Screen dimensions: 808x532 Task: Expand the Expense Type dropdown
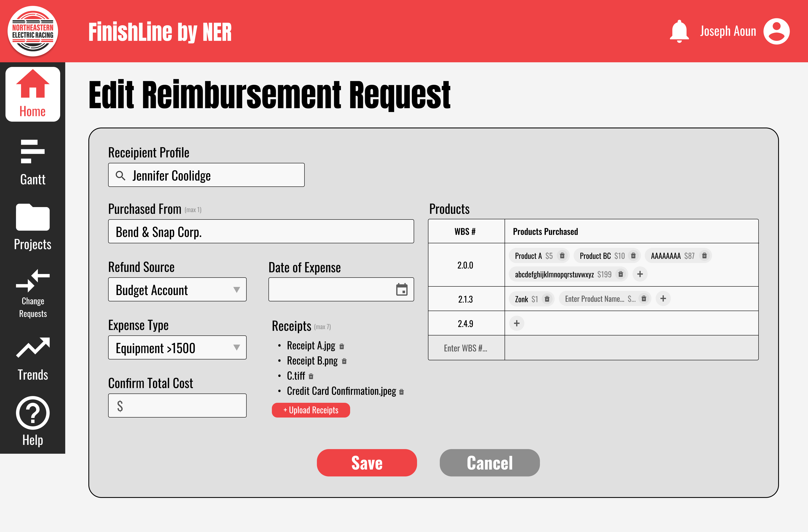tap(237, 347)
